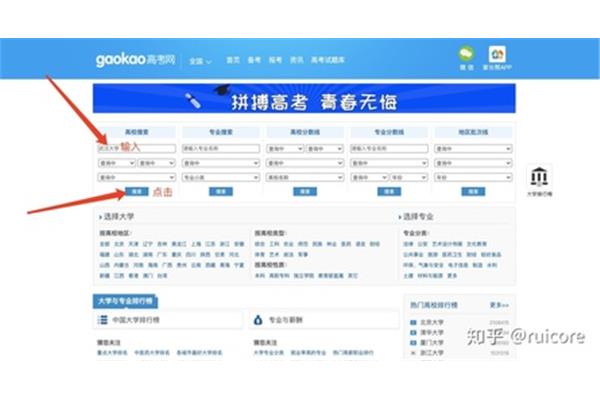Open the 年份 dropdown under 专业分数线
The width and height of the screenshot is (600, 400).
click(409, 177)
